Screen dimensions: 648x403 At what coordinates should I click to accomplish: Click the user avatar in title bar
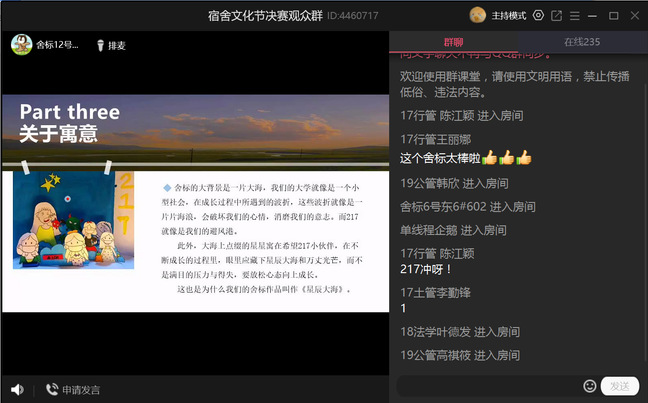point(477,15)
